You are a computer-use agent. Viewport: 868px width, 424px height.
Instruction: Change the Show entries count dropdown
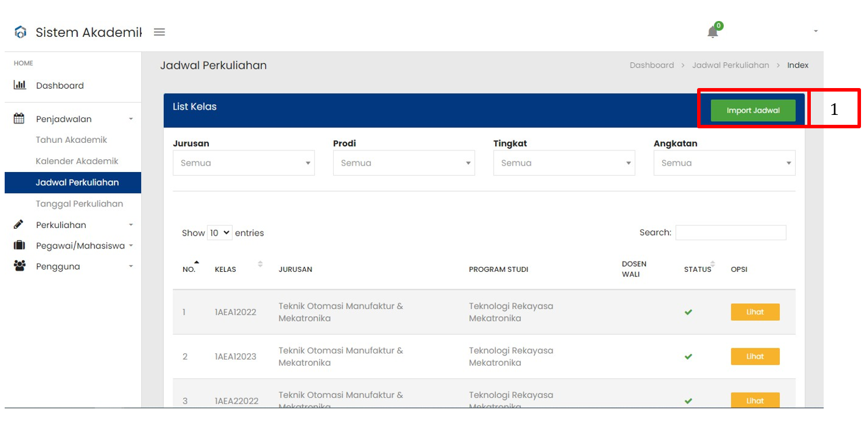coord(220,233)
